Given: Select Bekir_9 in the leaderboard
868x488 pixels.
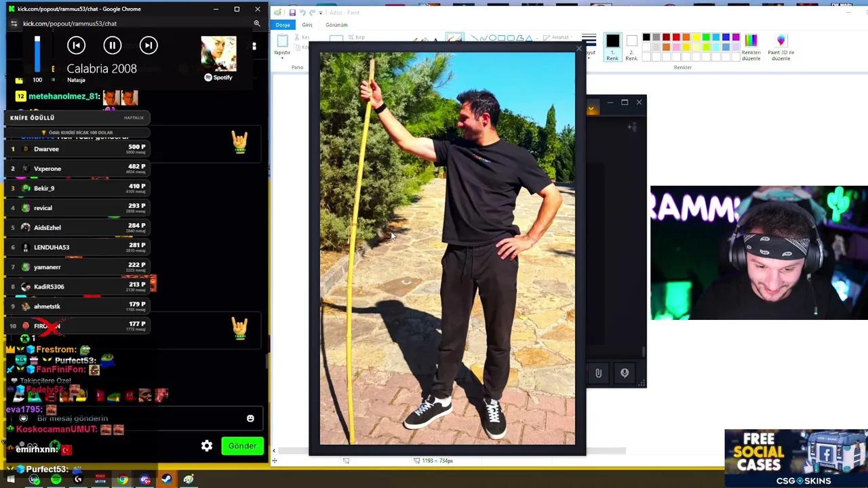Looking at the screenshot, I should tap(77, 188).
